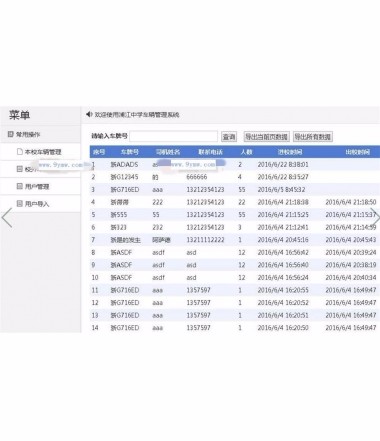Image resolution: width=380 pixels, height=441 pixels.
Task: Click the 菜单 sidebar heading
Action: point(19,115)
